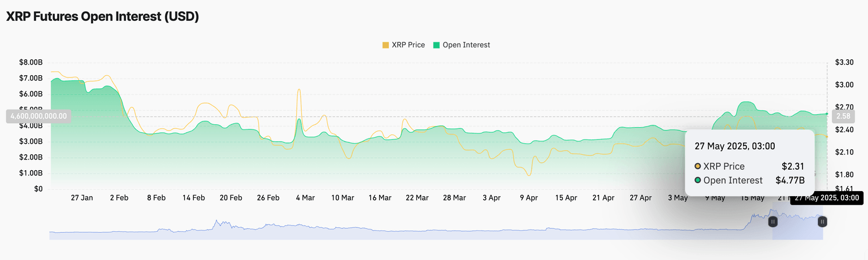Click the black 27 May 2025 crosshair label
Image resolution: width=868 pixels, height=260 pixels.
(x=827, y=198)
